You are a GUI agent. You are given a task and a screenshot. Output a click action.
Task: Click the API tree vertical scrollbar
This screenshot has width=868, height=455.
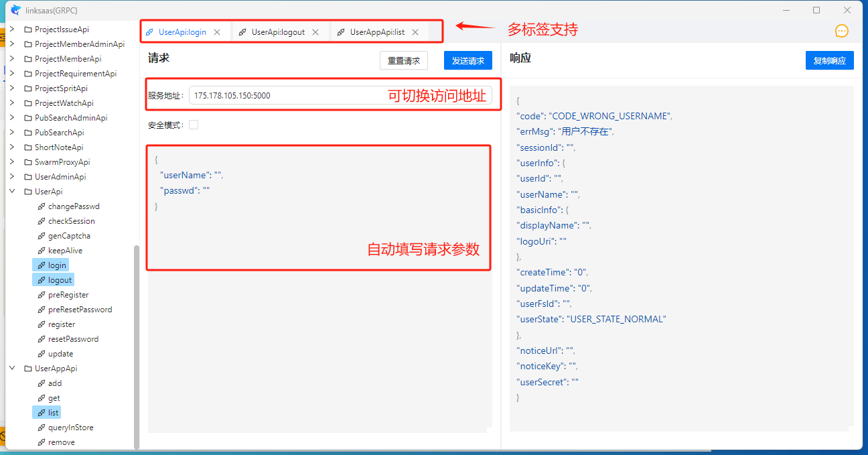pyautogui.click(x=137, y=346)
